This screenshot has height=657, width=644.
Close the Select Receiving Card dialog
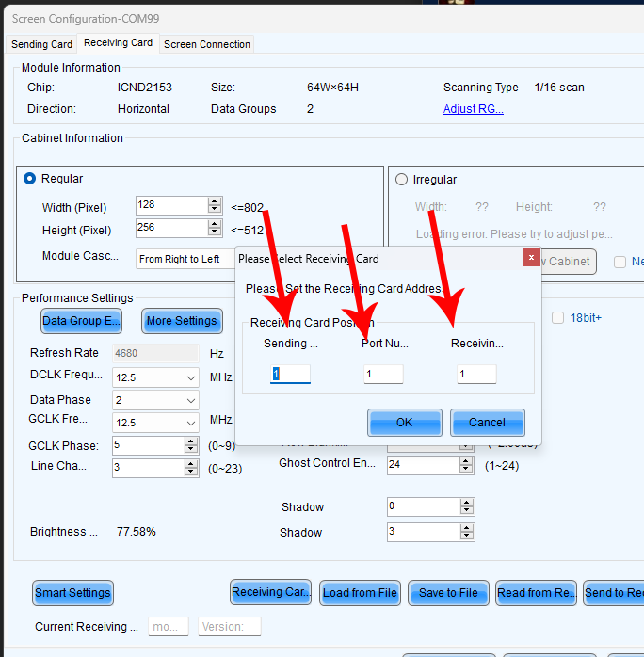click(x=531, y=257)
